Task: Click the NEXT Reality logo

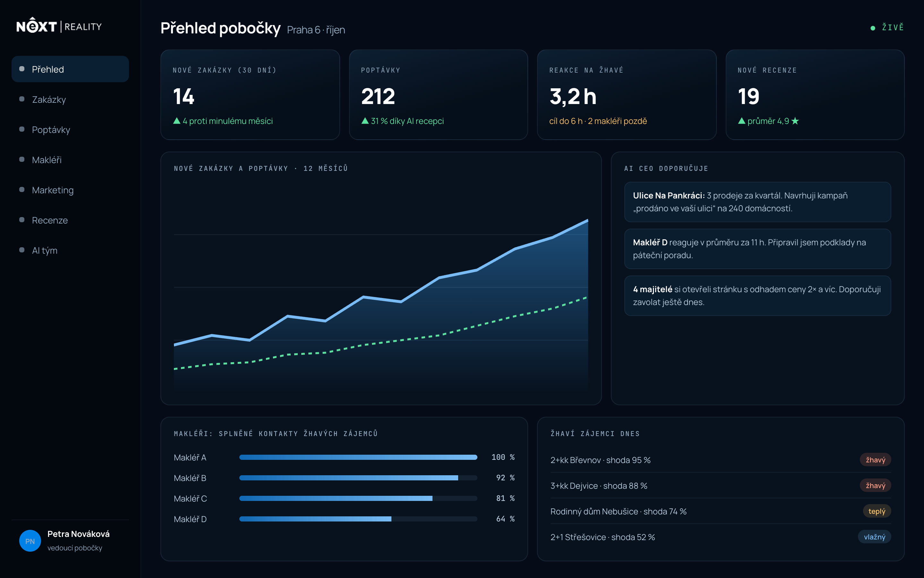Action: point(59,26)
